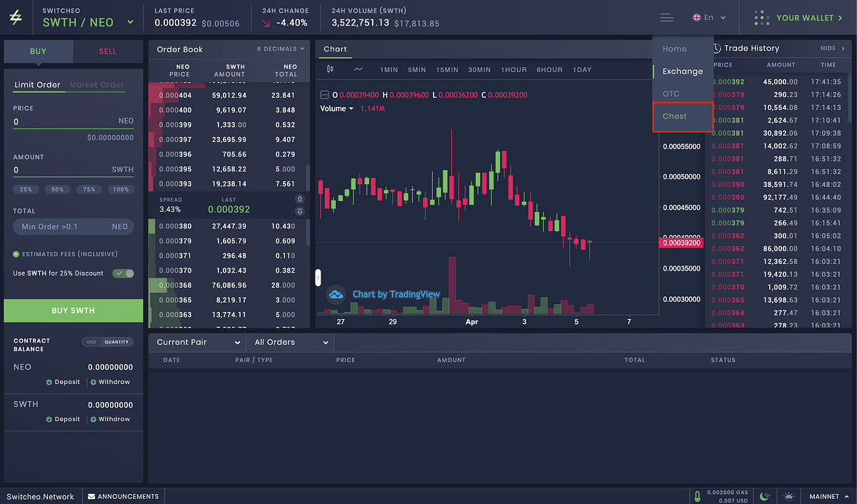Click the NEO Deposit plus icon
This screenshot has height=504, width=857.
point(49,382)
